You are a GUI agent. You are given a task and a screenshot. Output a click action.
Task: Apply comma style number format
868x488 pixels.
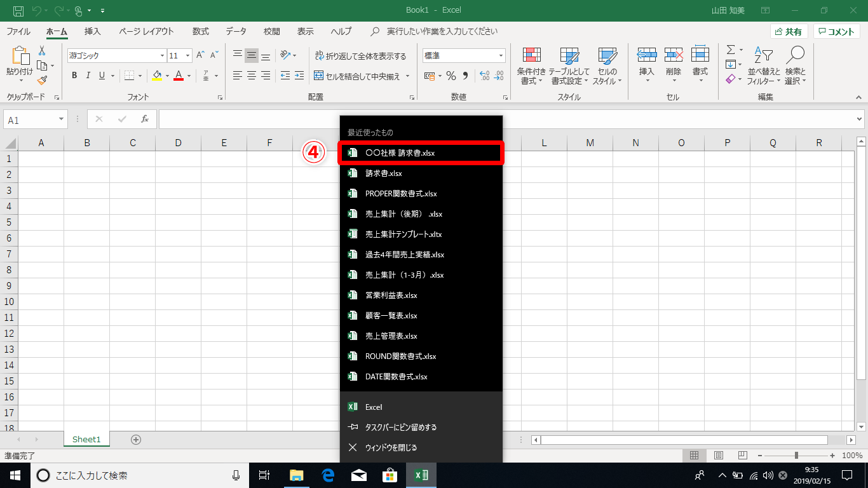pyautogui.click(x=465, y=76)
